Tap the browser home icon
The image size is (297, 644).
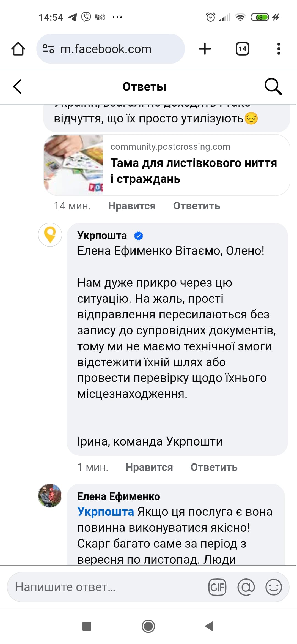18,49
